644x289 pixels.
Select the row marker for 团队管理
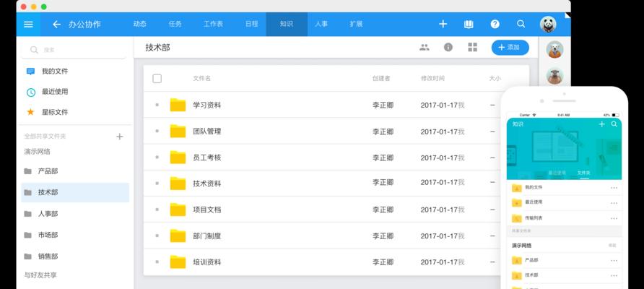click(157, 131)
